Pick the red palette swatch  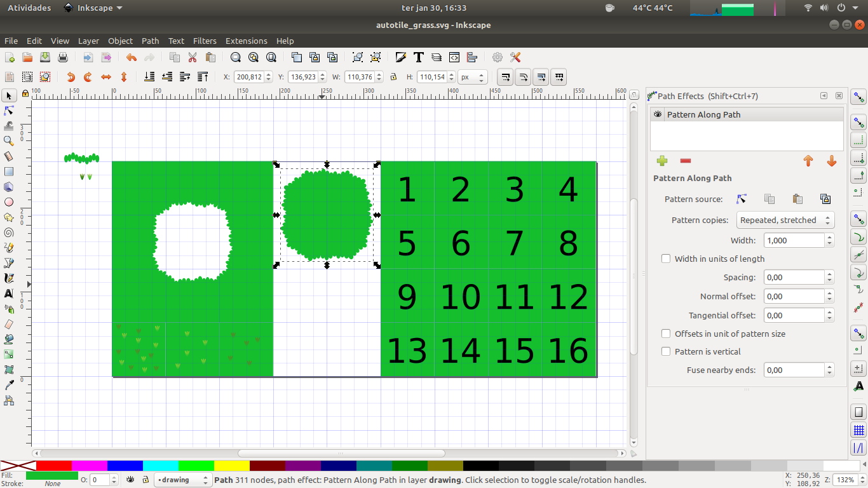pyautogui.click(x=54, y=466)
